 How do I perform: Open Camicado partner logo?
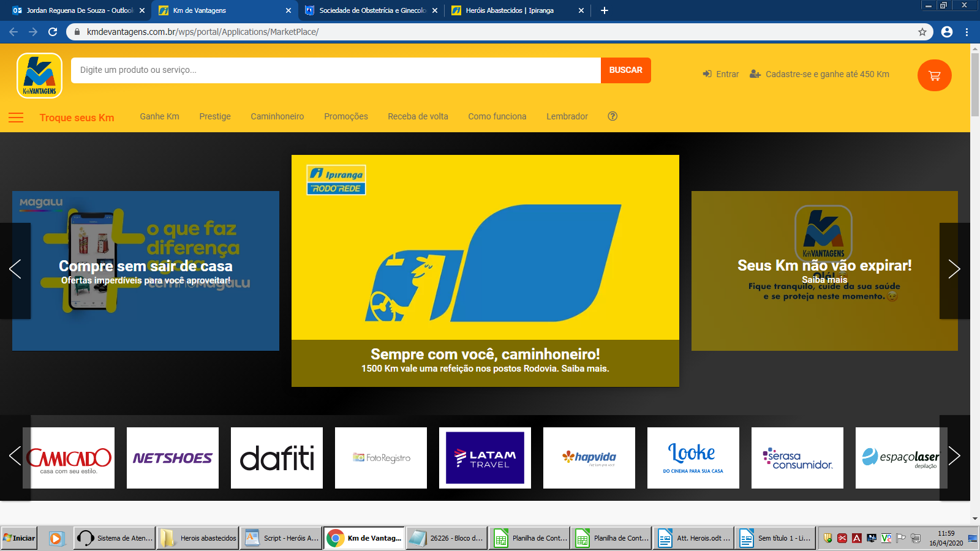click(x=69, y=458)
